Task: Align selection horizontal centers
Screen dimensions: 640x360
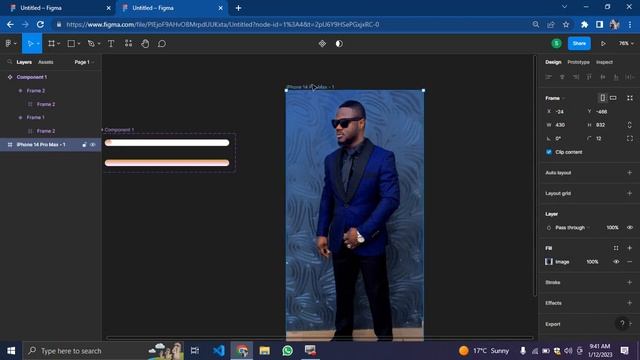Action: click(562, 77)
